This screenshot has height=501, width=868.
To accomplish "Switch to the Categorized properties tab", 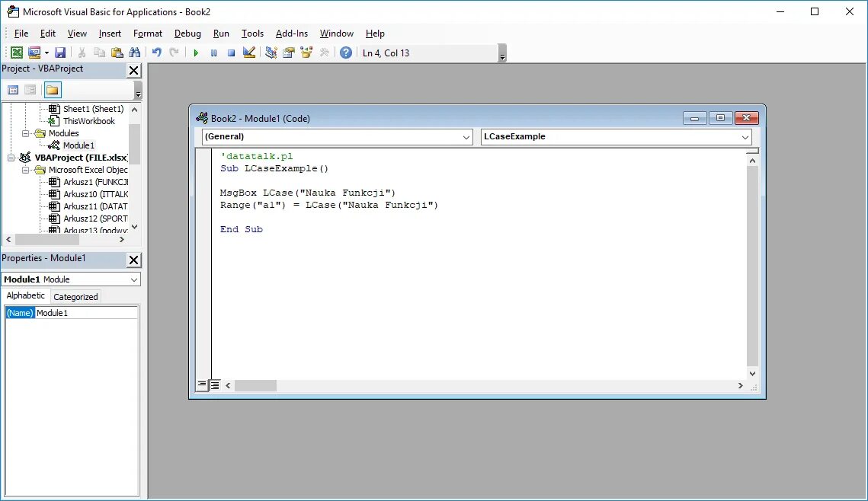I will tap(75, 297).
